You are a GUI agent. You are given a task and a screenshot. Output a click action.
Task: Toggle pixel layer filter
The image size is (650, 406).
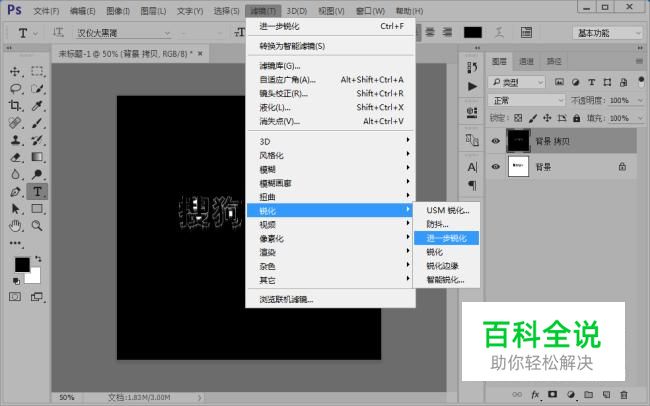click(559, 82)
